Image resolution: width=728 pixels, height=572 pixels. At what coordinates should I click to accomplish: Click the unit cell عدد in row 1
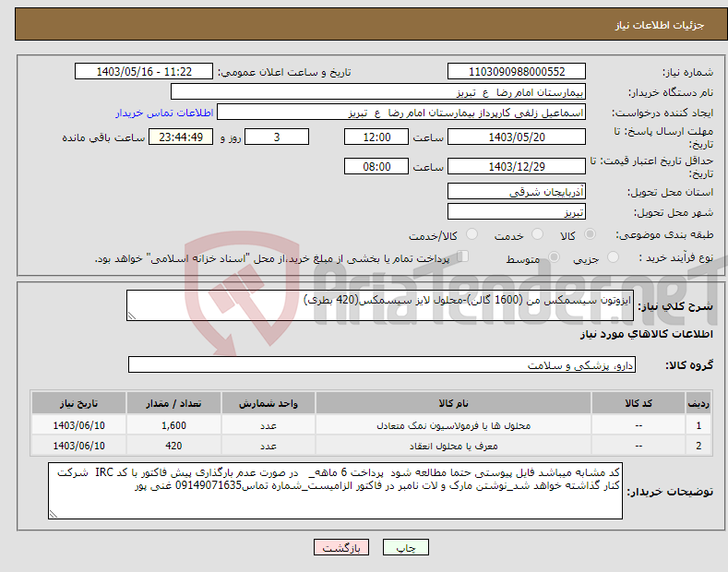pyautogui.click(x=269, y=425)
